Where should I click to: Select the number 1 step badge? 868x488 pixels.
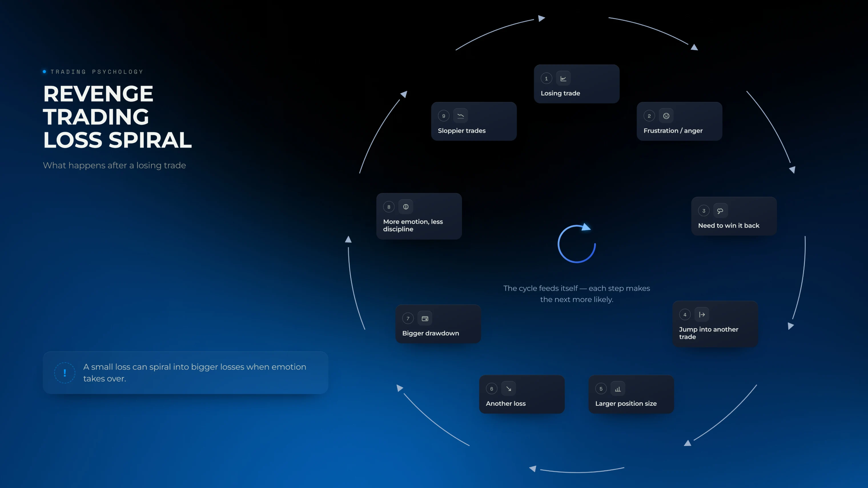(546, 79)
